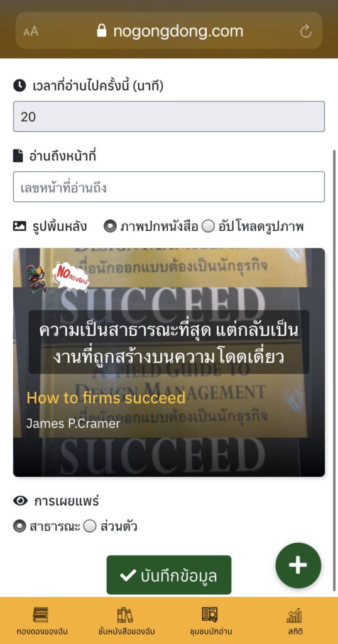Open สถิติ statistics chart icon
This screenshot has width=338, height=644.
tap(294, 615)
